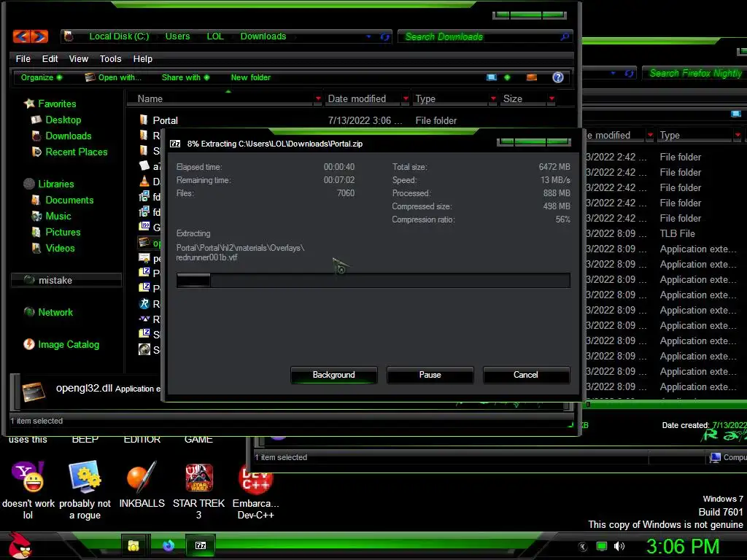Cancel the Portal.zip extraction
The width and height of the screenshot is (747, 560).
(x=526, y=375)
